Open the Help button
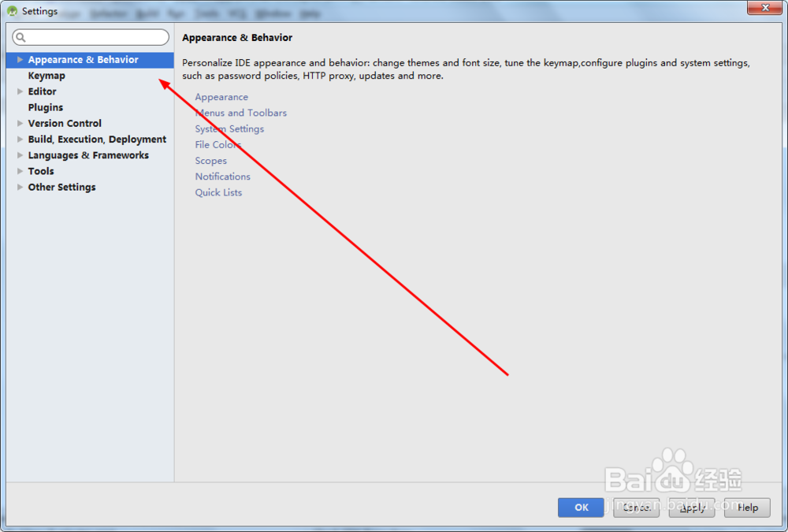 click(x=747, y=508)
